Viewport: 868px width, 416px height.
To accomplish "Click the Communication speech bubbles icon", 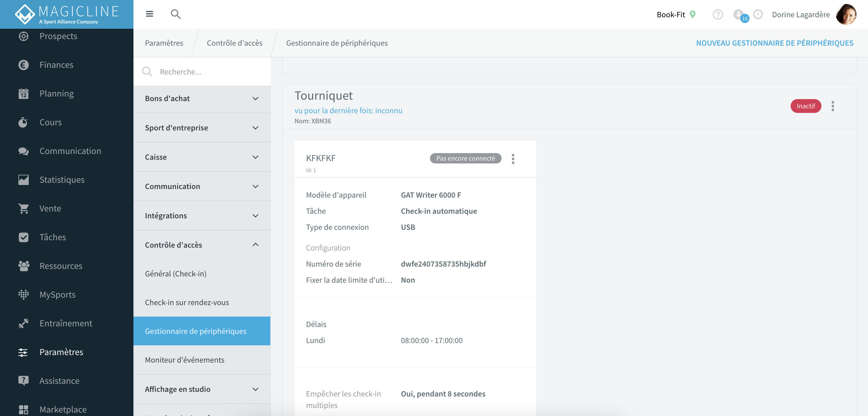I will click(23, 151).
